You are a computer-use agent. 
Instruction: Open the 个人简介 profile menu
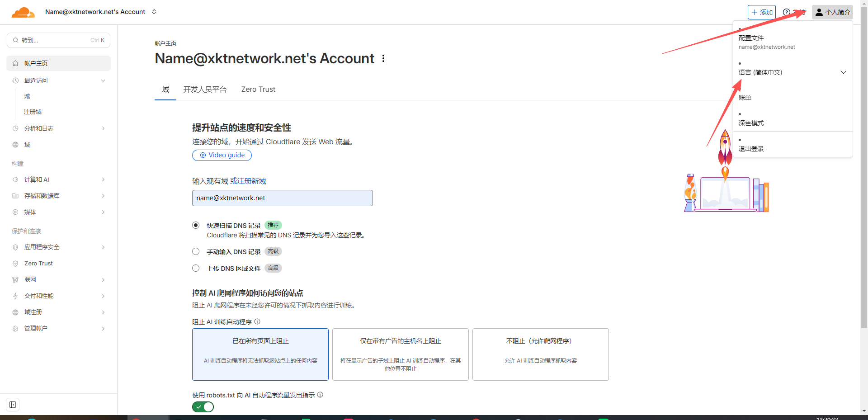832,12
